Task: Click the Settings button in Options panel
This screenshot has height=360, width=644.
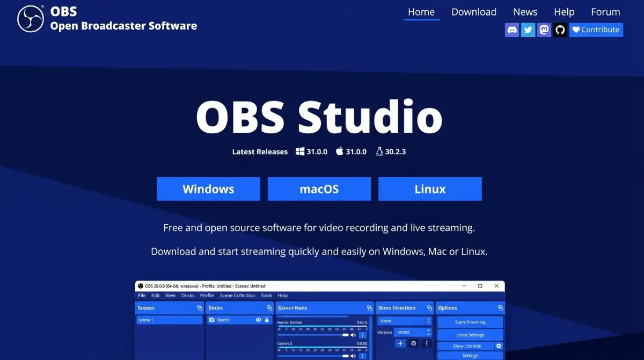Action: [470, 356]
